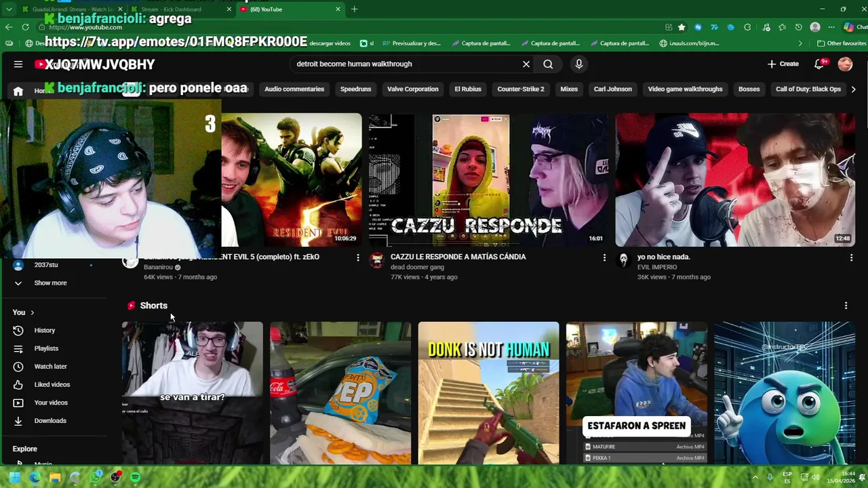868x488 pixels.
Task: Open YouTube notifications bell
Action: click(819, 64)
